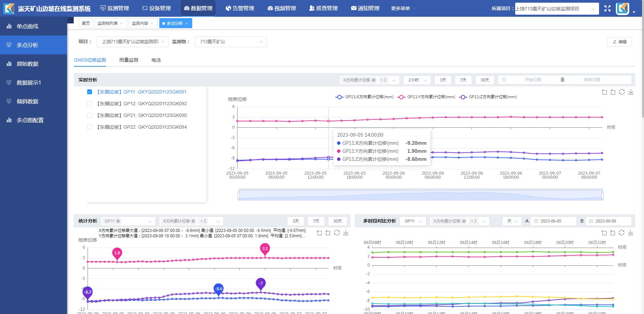This screenshot has width=644, height=314.
Task: Open the 所属项目 project selector dropdown
Action: (557, 9)
